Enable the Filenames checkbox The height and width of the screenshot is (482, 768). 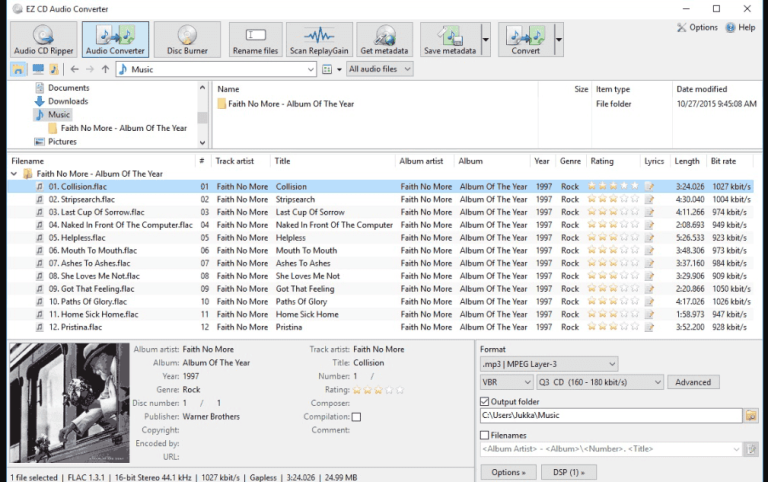[485, 435]
